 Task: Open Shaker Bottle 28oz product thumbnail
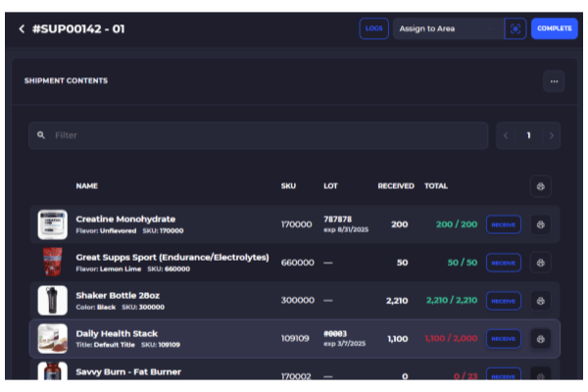53,301
